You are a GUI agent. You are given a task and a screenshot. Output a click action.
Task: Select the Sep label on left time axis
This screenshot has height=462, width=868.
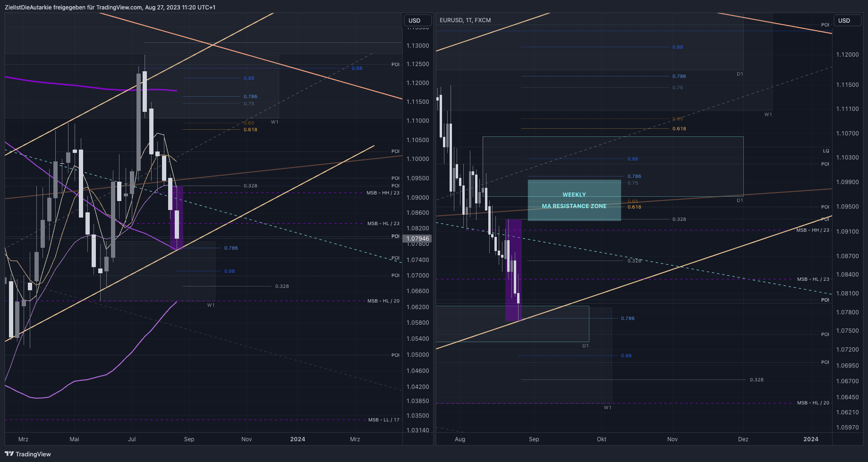pyautogui.click(x=189, y=439)
